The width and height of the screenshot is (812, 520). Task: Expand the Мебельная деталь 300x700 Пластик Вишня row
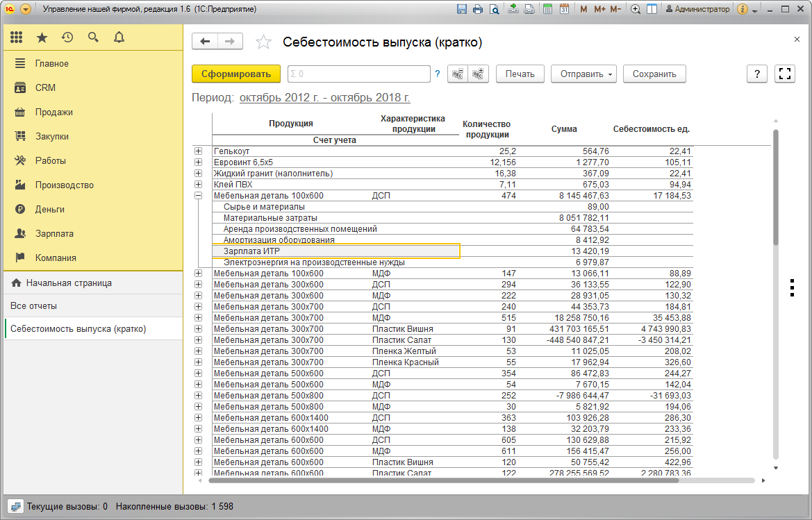pyautogui.click(x=199, y=329)
